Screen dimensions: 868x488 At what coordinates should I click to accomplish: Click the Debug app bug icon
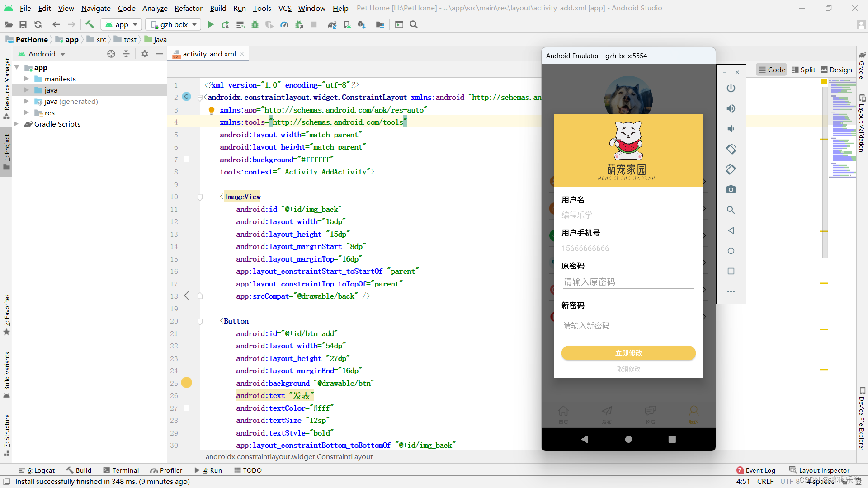coord(255,25)
